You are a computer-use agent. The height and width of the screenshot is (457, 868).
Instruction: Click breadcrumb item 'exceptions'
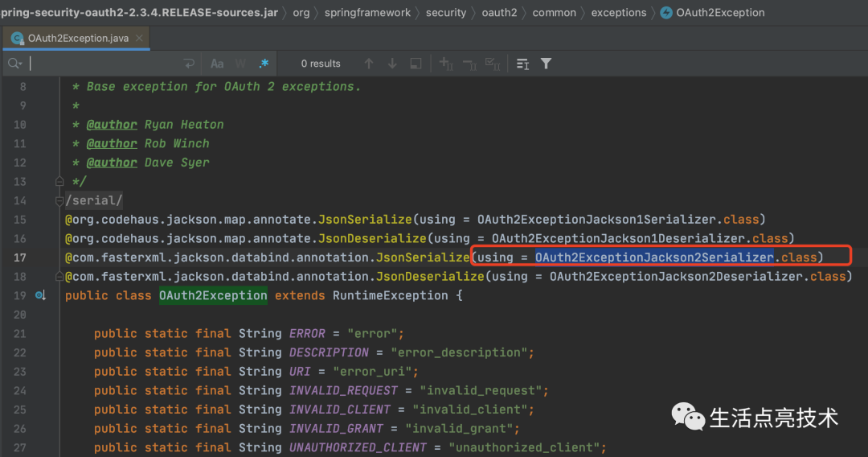pos(618,13)
